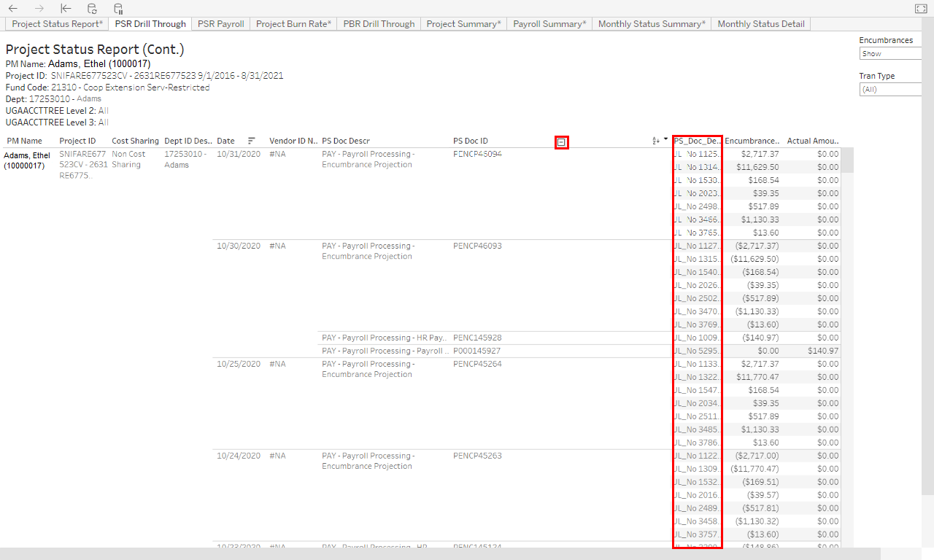
Task: Click document ID PENCP46093
Action: [x=477, y=246]
